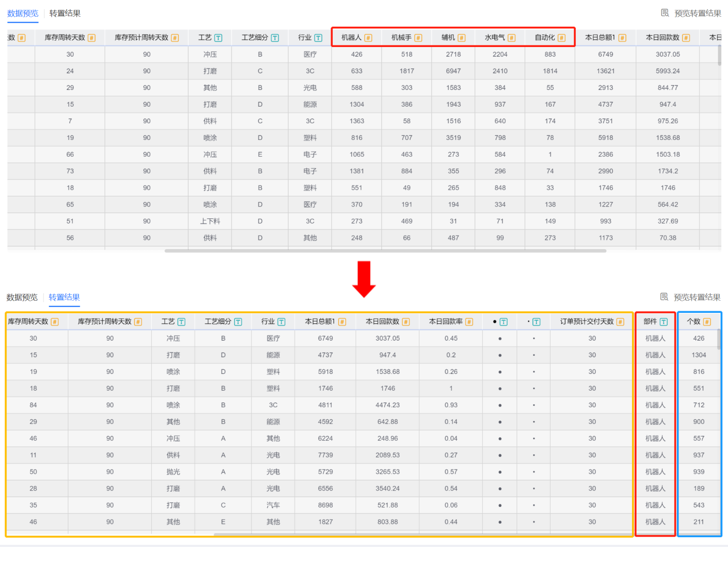This screenshot has height=565, width=728.
Task: Switch to 转置结果 tab in top panel
Action: (x=65, y=13)
